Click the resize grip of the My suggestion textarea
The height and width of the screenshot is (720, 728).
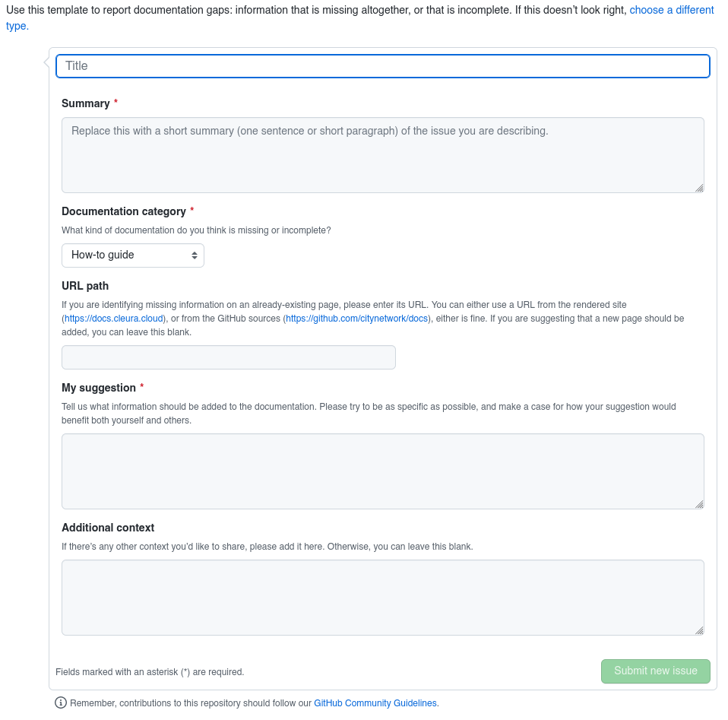click(699, 503)
